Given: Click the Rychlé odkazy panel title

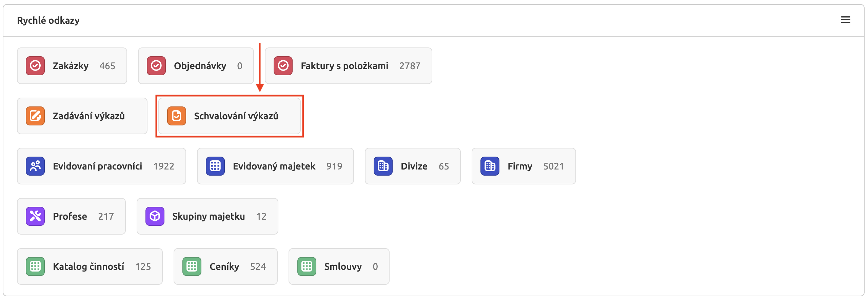Looking at the screenshot, I should click(x=48, y=20).
